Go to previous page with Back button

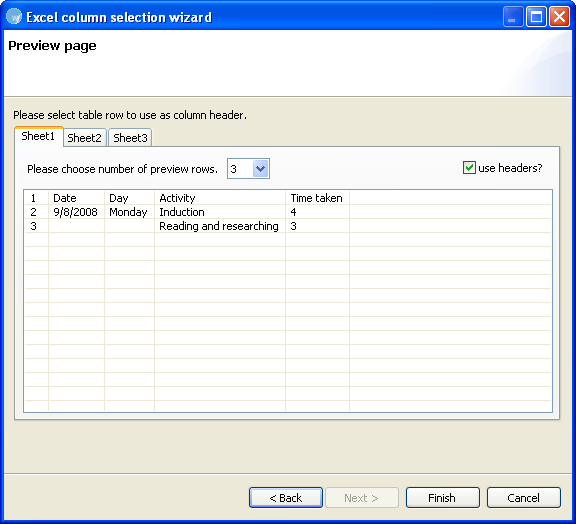pos(286,498)
